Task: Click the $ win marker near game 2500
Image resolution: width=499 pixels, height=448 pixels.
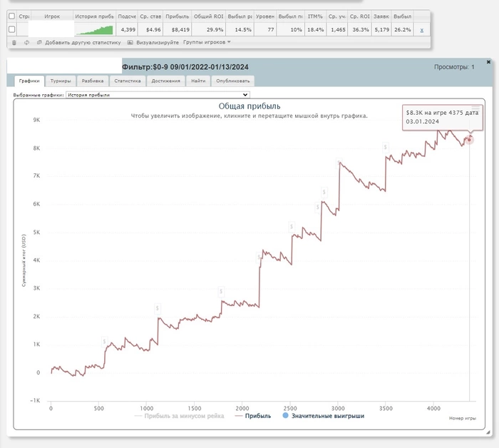Action: (x=291, y=227)
